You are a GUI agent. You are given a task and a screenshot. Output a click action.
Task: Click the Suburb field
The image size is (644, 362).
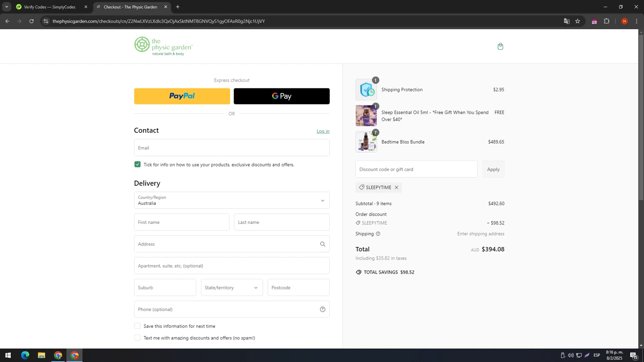click(165, 287)
